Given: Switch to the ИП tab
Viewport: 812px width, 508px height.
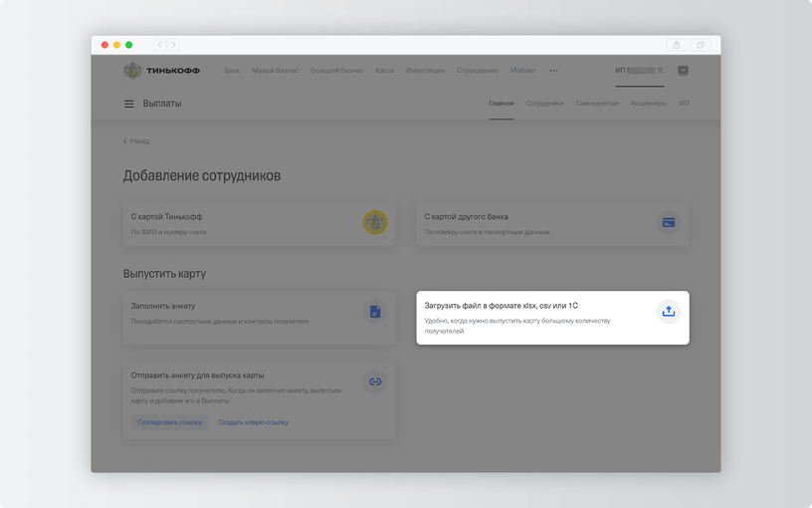Looking at the screenshot, I should point(684,104).
